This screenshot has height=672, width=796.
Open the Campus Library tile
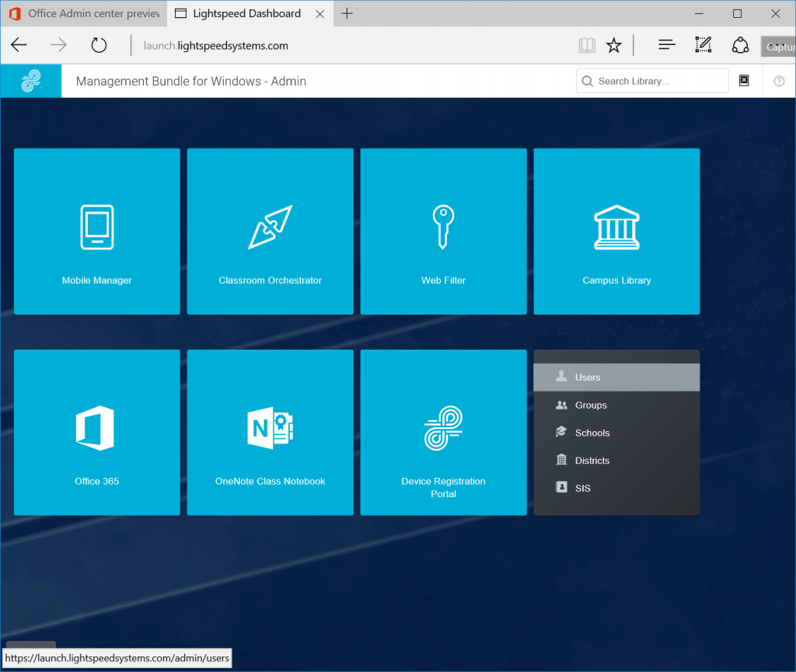(616, 232)
